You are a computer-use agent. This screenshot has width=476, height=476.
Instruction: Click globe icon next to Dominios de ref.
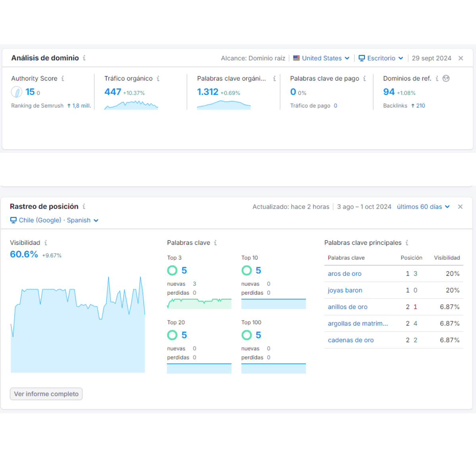pos(446,79)
